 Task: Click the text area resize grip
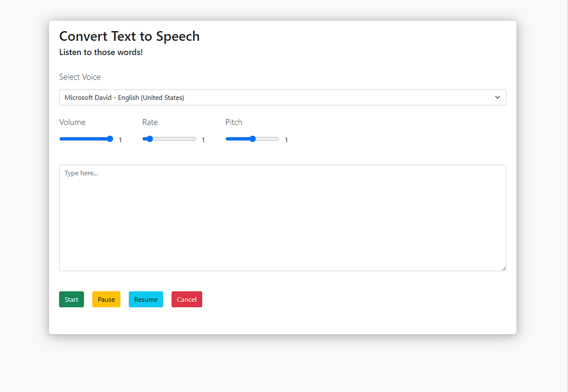pos(503,268)
